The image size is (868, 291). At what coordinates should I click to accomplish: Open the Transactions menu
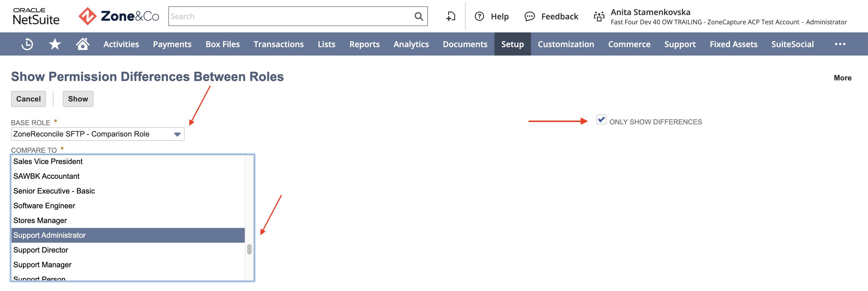coord(278,44)
